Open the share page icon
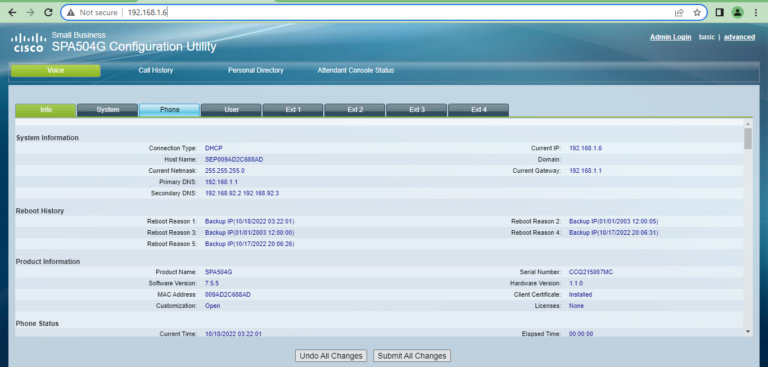768x367 pixels. 679,13
